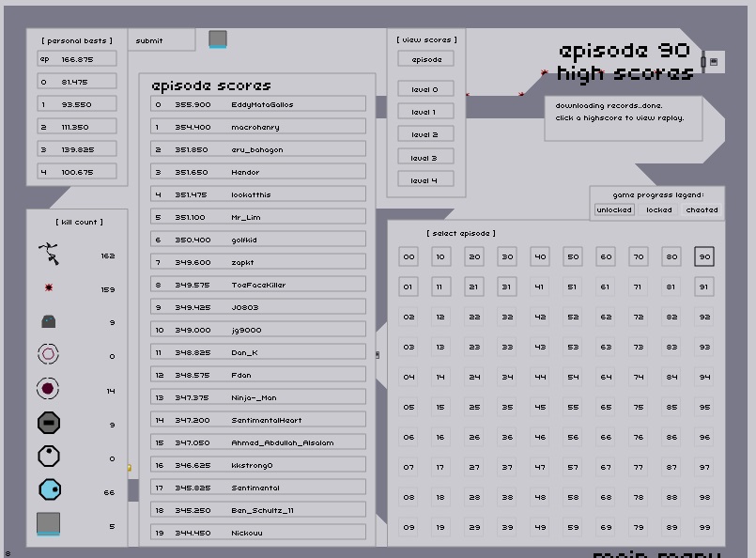The height and width of the screenshot is (558, 756).
Task: Click the dark red gauss turret icon
Action: tap(49, 388)
